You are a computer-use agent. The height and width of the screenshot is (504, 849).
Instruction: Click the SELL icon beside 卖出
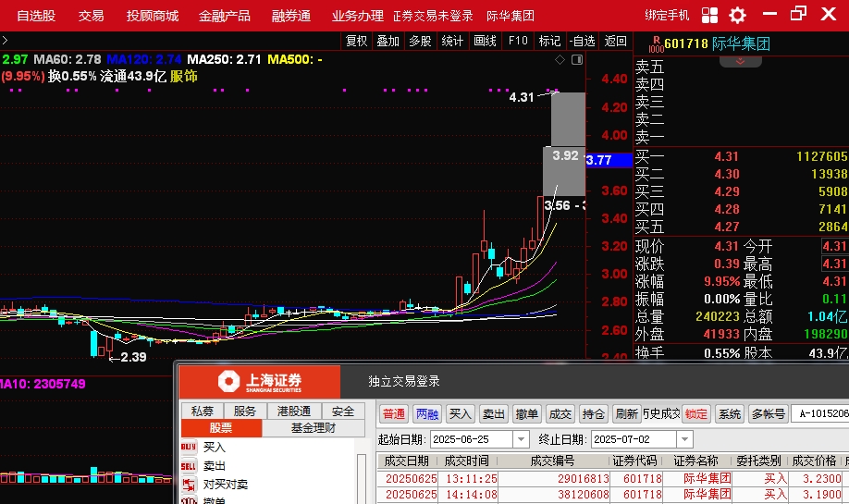(x=189, y=466)
